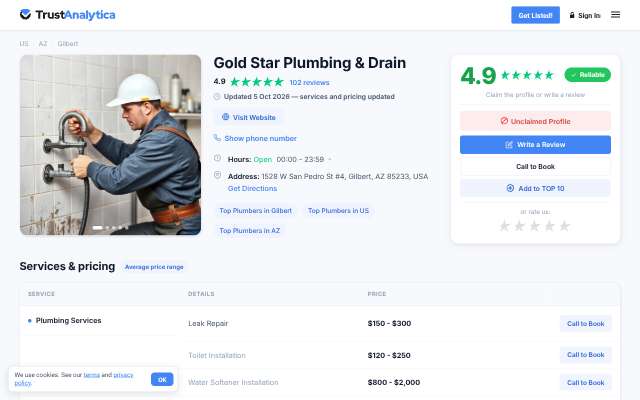The width and height of the screenshot is (640, 400).
Task: Click the $150 - $300 price
Action: 389,323
